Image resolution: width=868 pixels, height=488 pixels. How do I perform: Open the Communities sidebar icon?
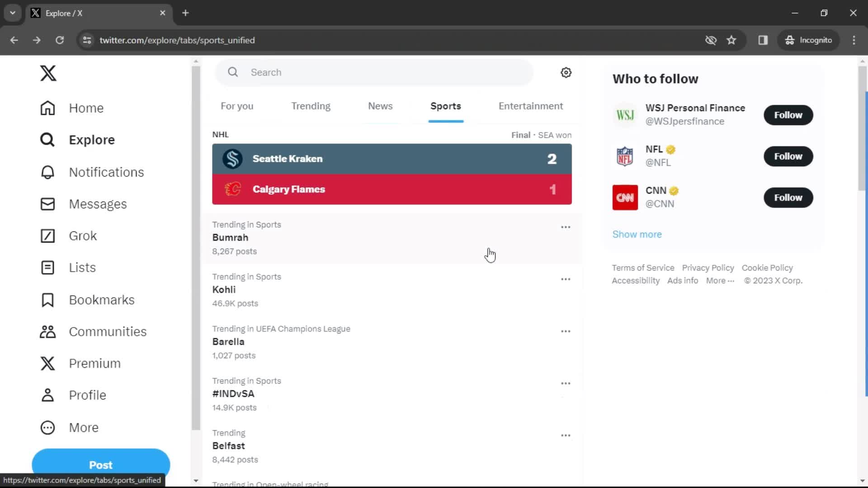[47, 331]
